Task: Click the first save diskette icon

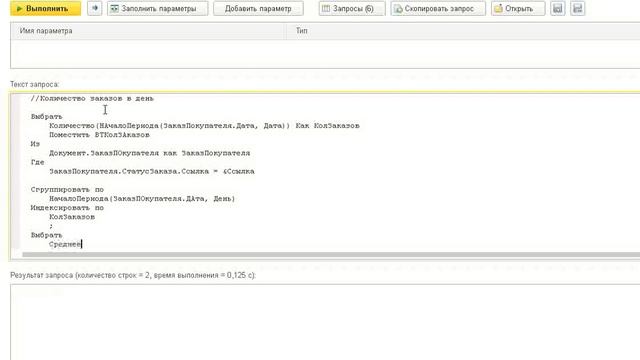Action: pyautogui.click(x=558, y=9)
